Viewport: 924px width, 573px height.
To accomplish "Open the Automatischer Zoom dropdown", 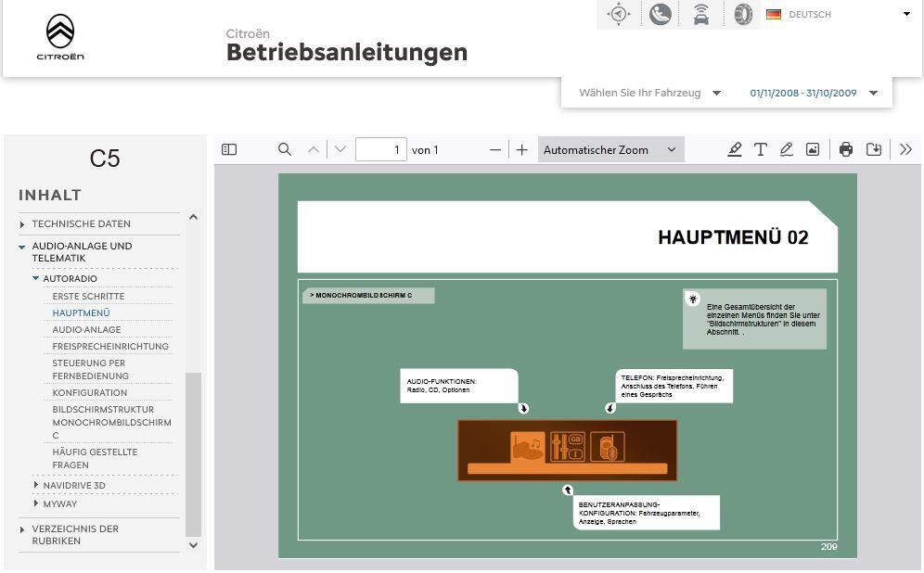I will click(610, 150).
